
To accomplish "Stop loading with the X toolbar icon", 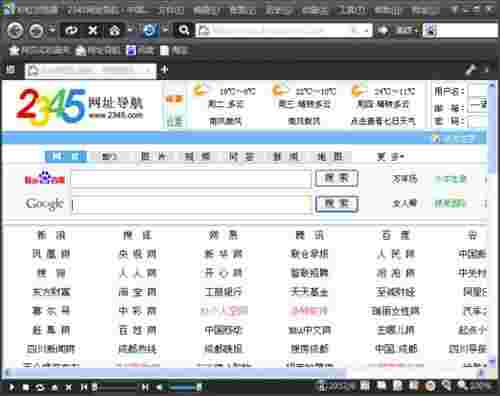I will click(93, 31).
